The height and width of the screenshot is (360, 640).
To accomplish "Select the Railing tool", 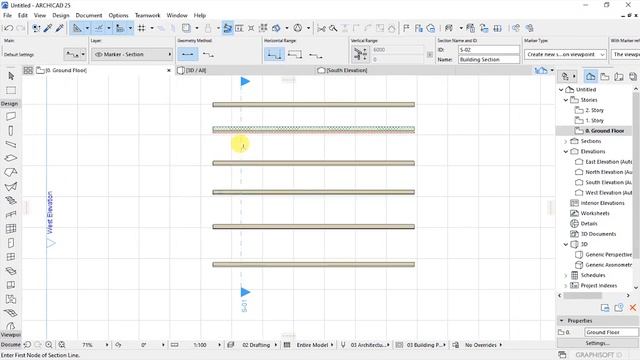I will 11,214.
